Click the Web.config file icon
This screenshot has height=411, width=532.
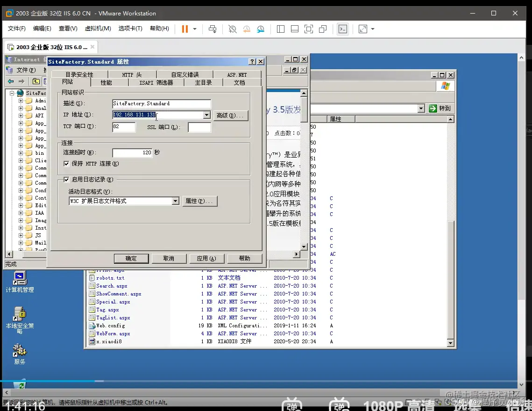point(92,325)
